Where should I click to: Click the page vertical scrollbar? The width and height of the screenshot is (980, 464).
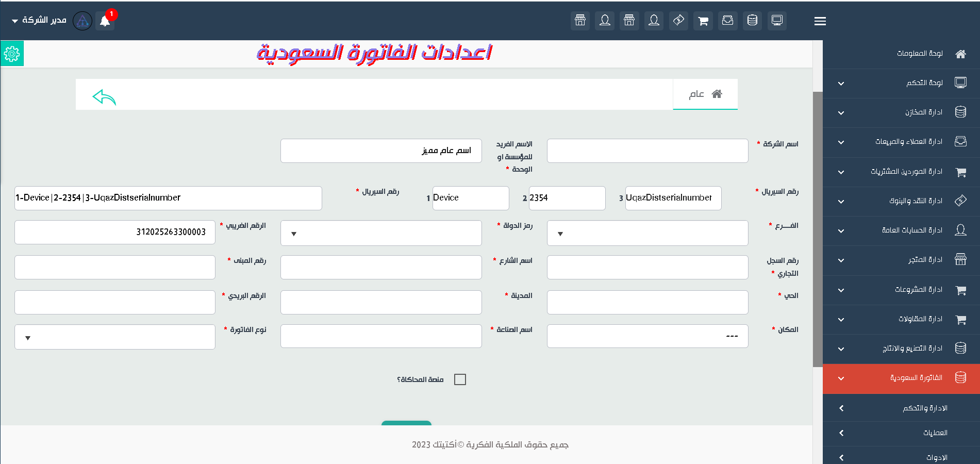[818, 229]
